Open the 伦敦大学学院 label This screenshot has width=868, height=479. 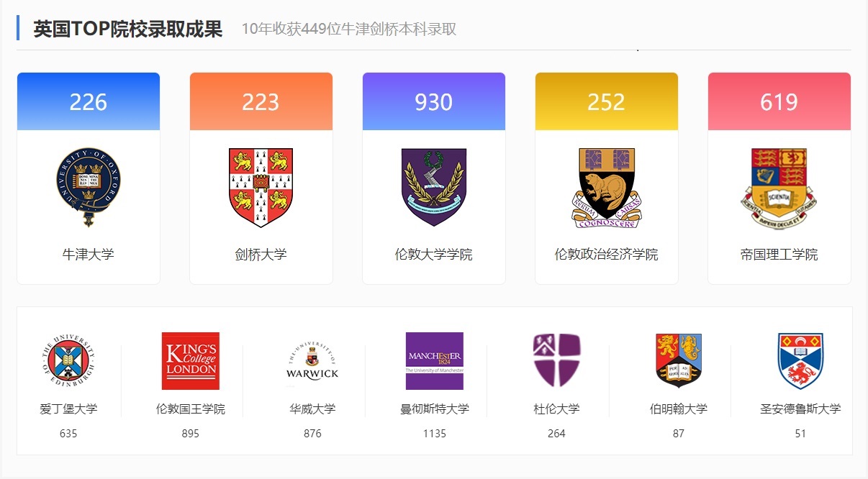[434, 255]
